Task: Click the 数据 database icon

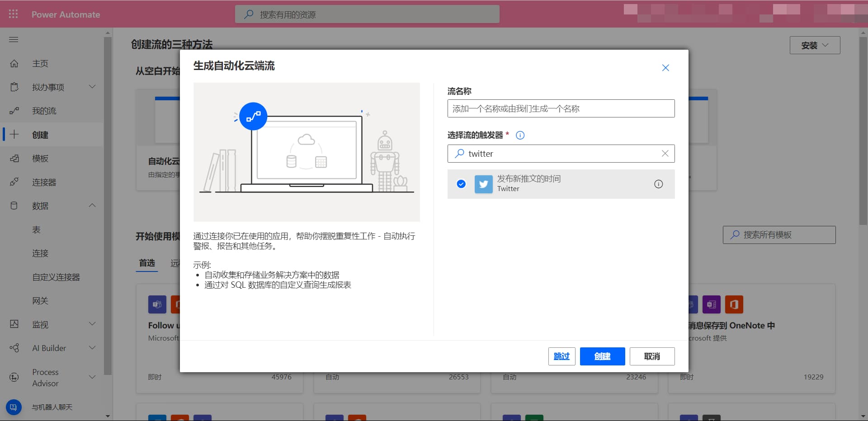Action: tap(14, 206)
